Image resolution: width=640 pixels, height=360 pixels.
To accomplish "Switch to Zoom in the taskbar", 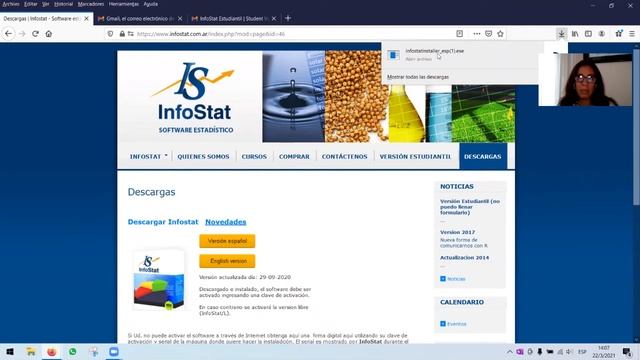I will coord(114,352).
